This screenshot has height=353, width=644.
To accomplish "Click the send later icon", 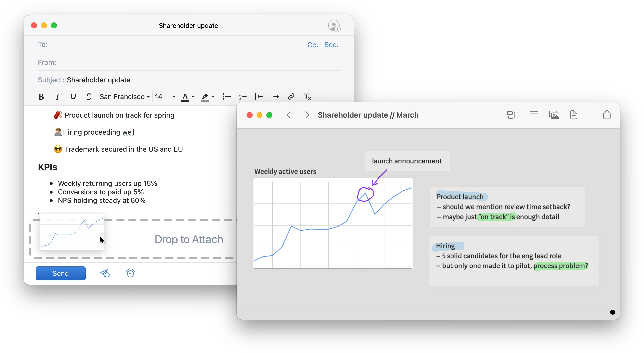I will pos(105,273).
